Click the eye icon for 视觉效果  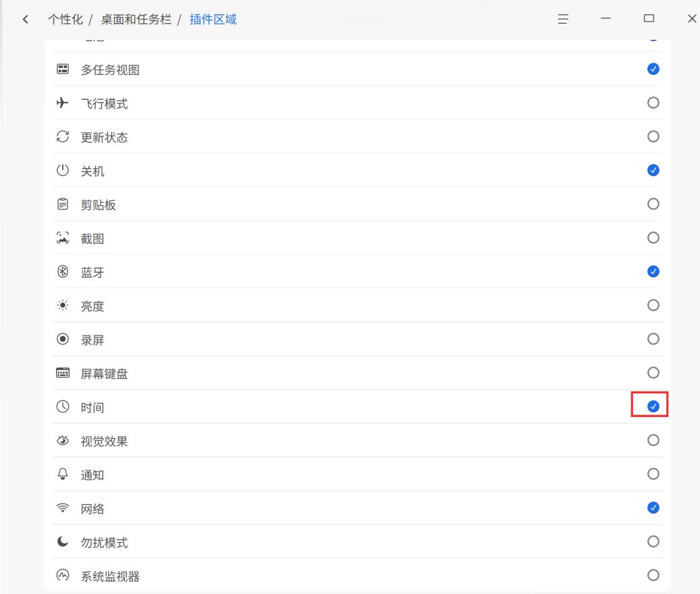point(63,441)
